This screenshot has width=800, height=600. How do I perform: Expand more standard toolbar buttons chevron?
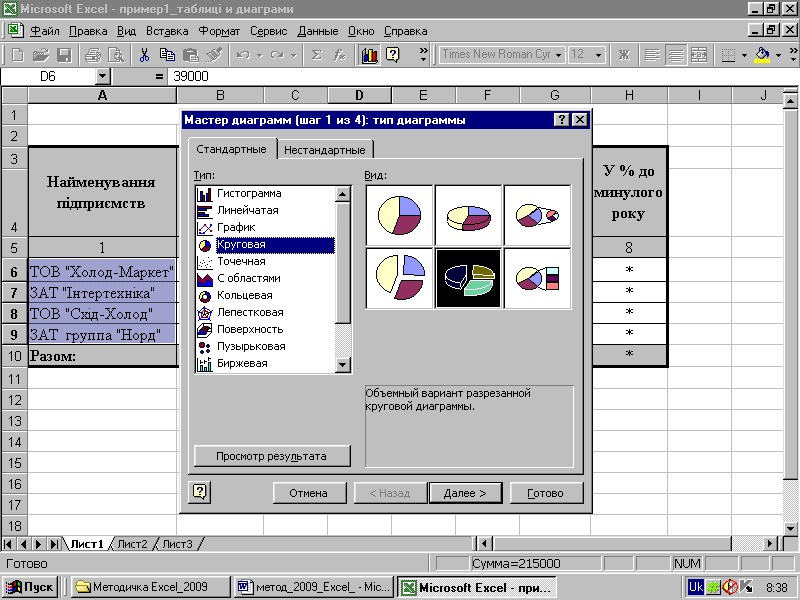(423, 55)
